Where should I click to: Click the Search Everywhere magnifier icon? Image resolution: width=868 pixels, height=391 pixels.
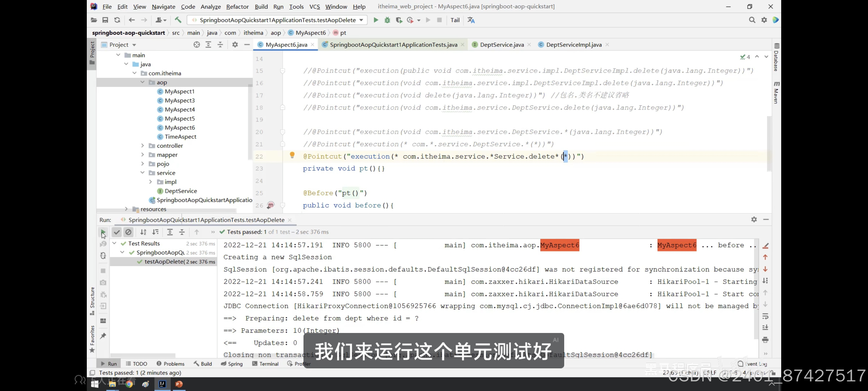coord(752,20)
